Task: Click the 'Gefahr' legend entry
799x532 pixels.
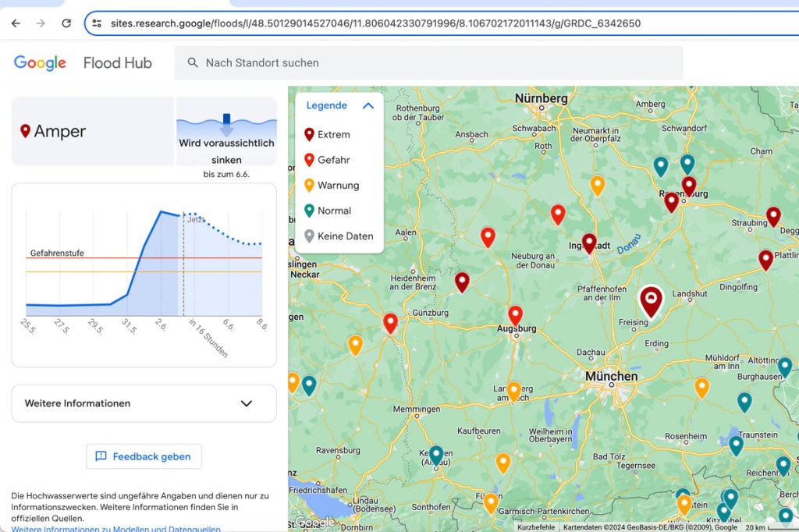Action: click(x=327, y=160)
